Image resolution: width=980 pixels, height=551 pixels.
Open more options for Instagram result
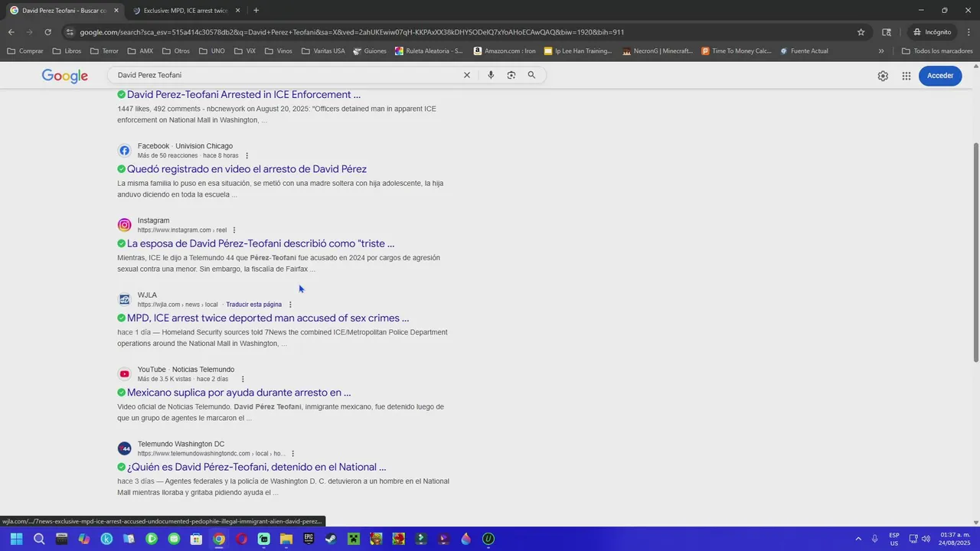[234, 230]
